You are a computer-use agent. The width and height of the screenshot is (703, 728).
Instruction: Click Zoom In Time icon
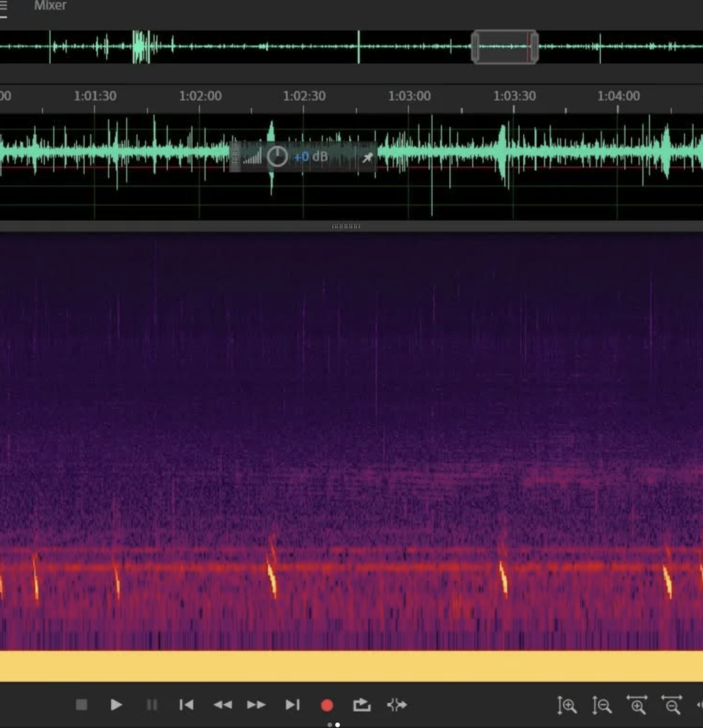click(x=637, y=705)
